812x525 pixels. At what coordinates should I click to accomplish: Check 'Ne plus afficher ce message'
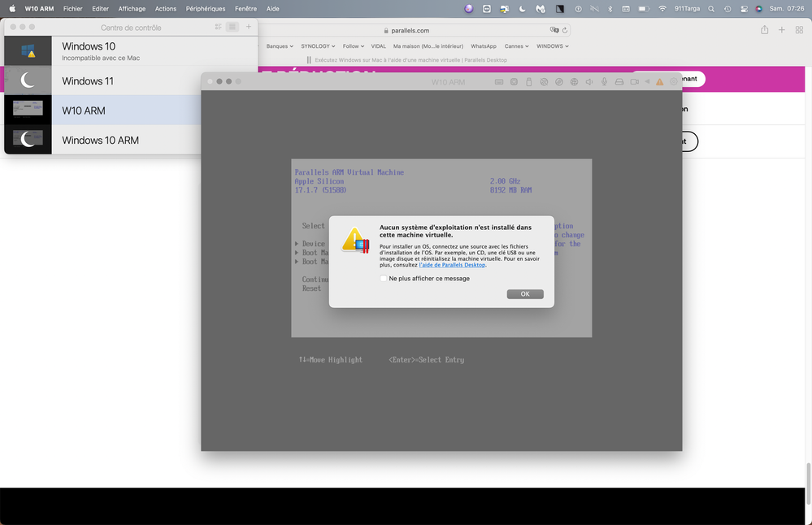[x=383, y=278]
